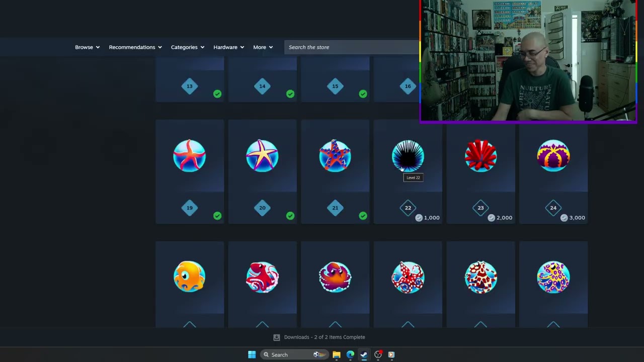The height and width of the screenshot is (362, 644).
Task: Click the green checkmark on level 19
Action: pyautogui.click(x=217, y=216)
